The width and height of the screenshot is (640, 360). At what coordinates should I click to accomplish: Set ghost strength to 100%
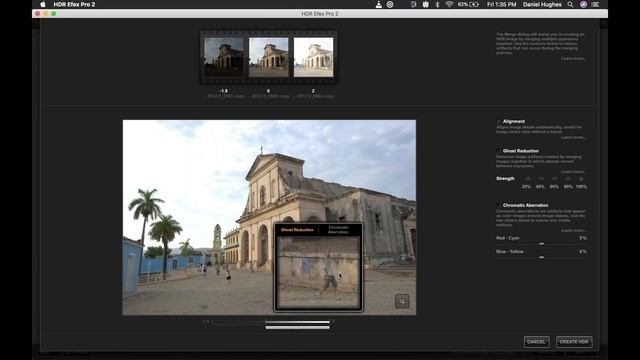click(x=581, y=179)
